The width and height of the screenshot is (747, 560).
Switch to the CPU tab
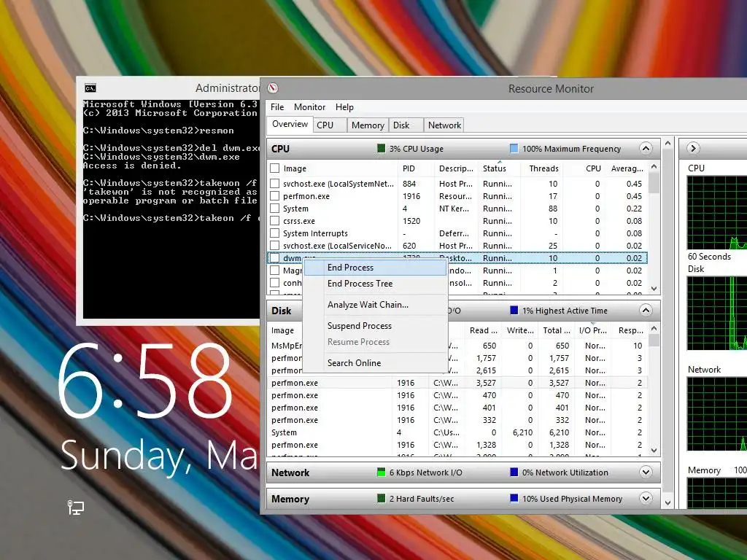tap(330, 125)
